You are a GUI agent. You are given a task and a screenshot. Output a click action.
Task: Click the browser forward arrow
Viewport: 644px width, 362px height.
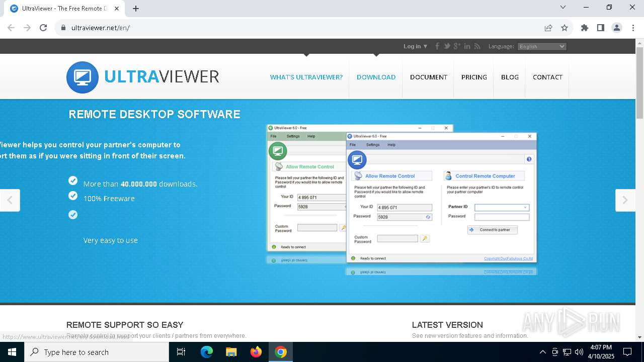tap(27, 28)
